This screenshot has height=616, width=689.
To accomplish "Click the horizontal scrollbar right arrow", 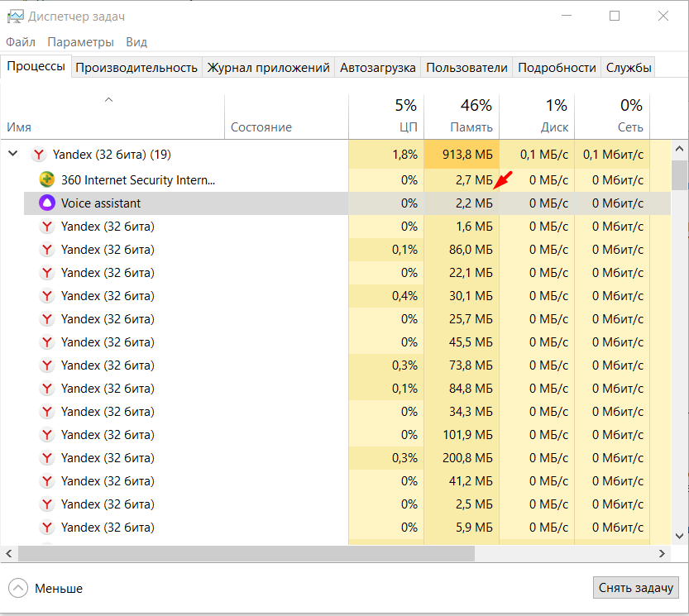I will click(662, 553).
